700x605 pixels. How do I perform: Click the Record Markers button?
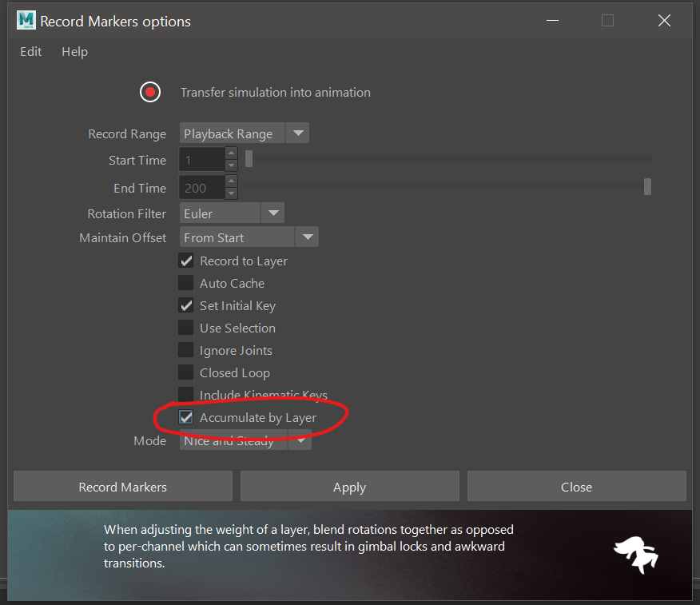123,486
